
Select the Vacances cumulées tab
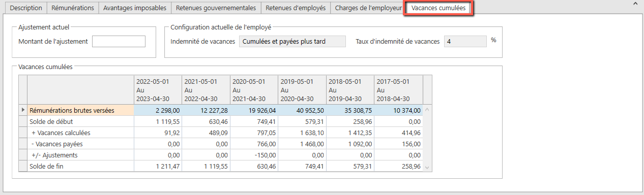pyautogui.click(x=438, y=8)
